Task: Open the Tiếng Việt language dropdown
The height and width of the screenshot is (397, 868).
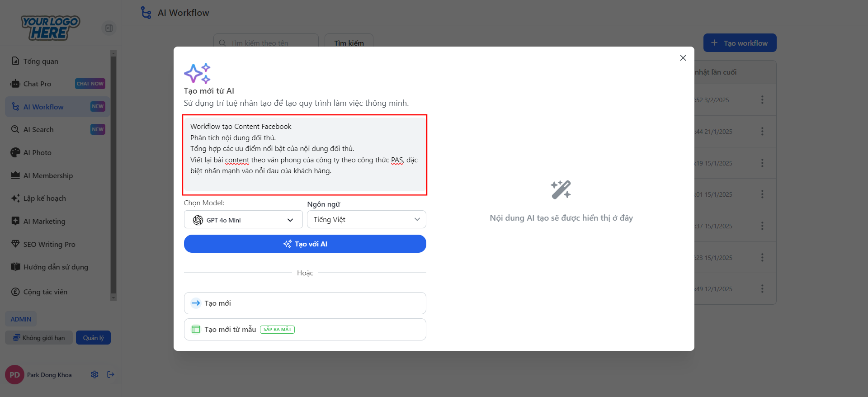Action: (x=366, y=220)
